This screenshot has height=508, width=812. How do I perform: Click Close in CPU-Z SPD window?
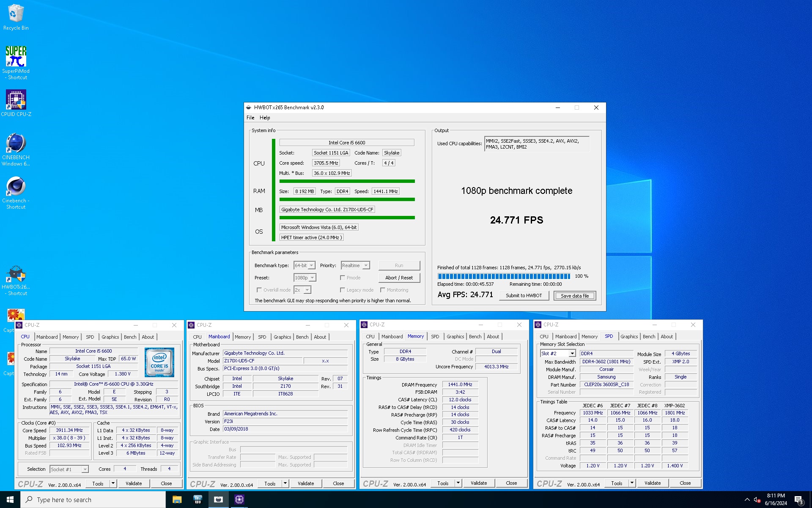pos(685,483)
